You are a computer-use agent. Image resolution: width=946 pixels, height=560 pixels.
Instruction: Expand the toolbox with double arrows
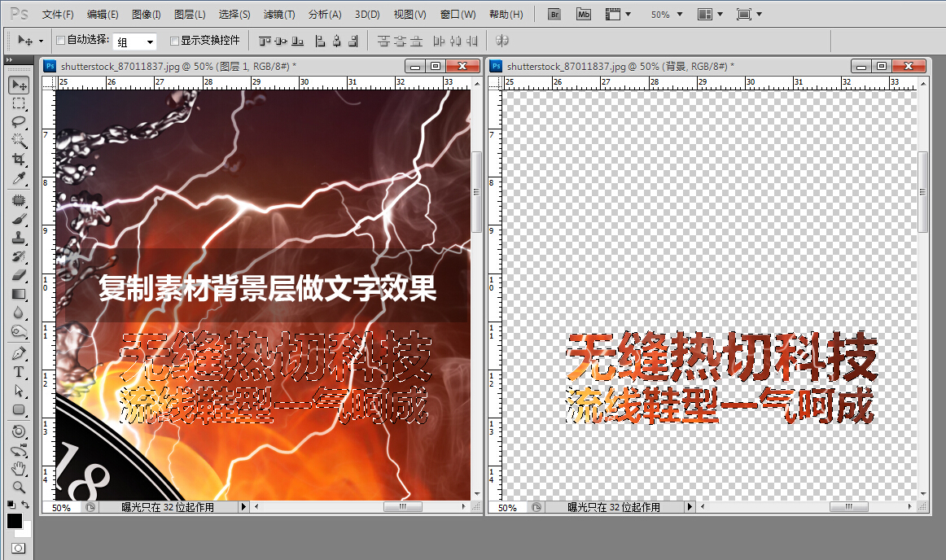(x=9, y=59)
